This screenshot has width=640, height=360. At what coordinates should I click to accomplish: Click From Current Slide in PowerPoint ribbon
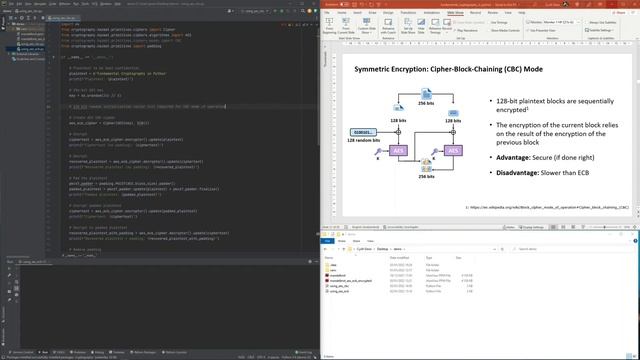point(346,25)
